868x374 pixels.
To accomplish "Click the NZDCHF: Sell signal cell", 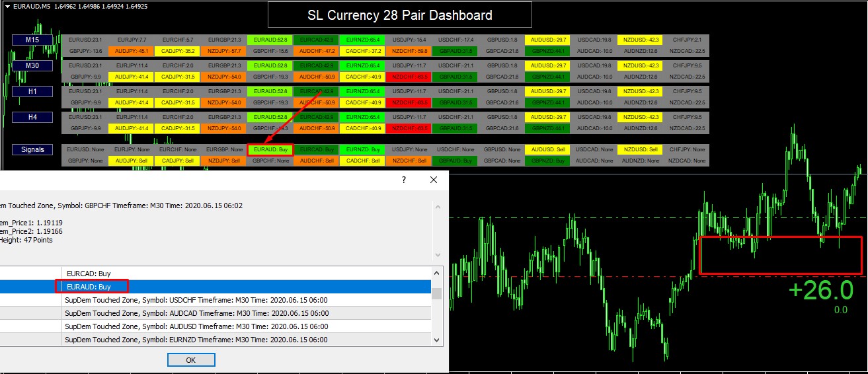I will click(x=409, y=161).
